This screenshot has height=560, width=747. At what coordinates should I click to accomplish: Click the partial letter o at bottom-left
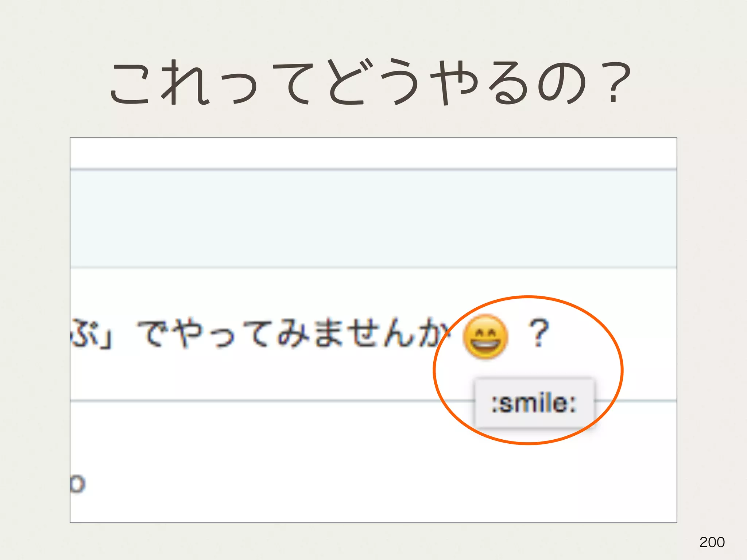(77, 484)
